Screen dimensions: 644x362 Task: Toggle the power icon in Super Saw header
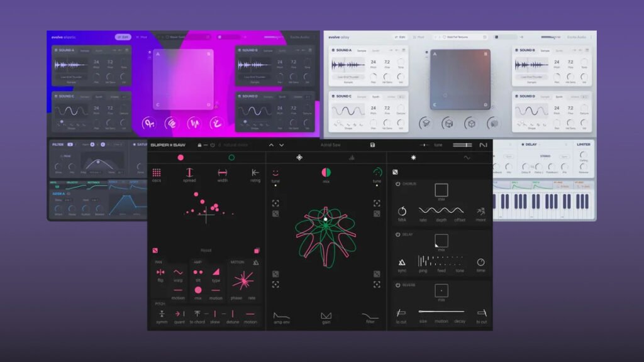click(x=213, y=145)
